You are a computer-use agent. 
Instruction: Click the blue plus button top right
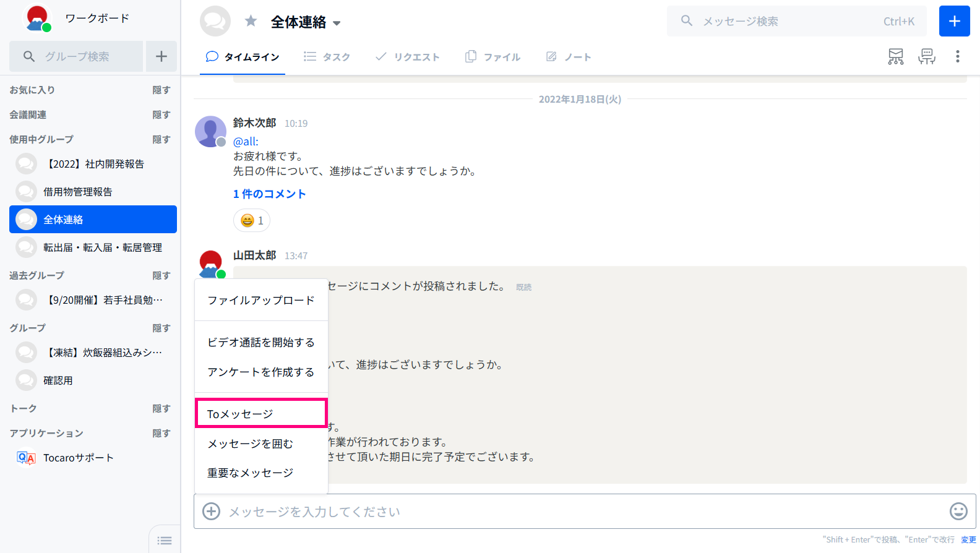click(955, 21)
